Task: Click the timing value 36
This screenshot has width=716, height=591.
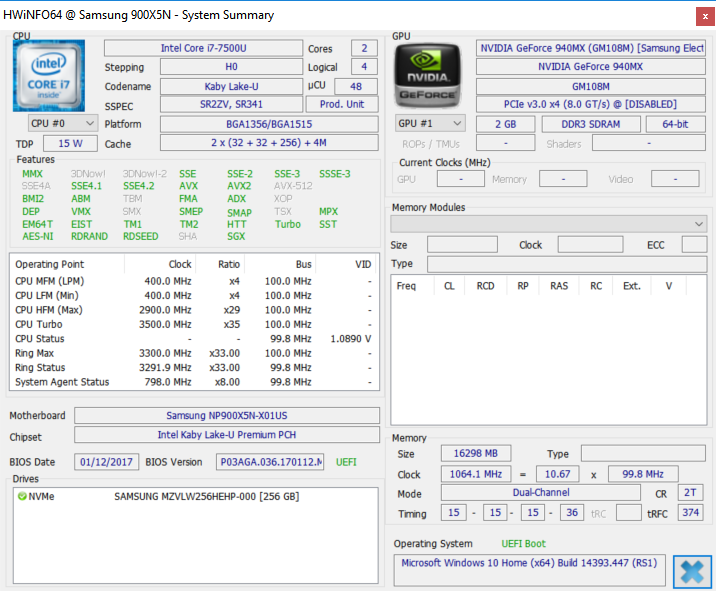Action: coord(572,512)
